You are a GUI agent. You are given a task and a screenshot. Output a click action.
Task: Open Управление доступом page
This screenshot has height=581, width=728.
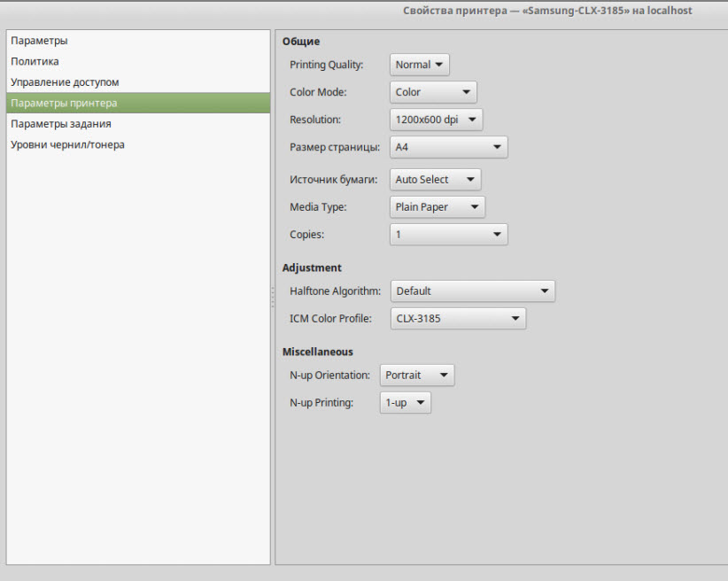(x=65, y=82)
